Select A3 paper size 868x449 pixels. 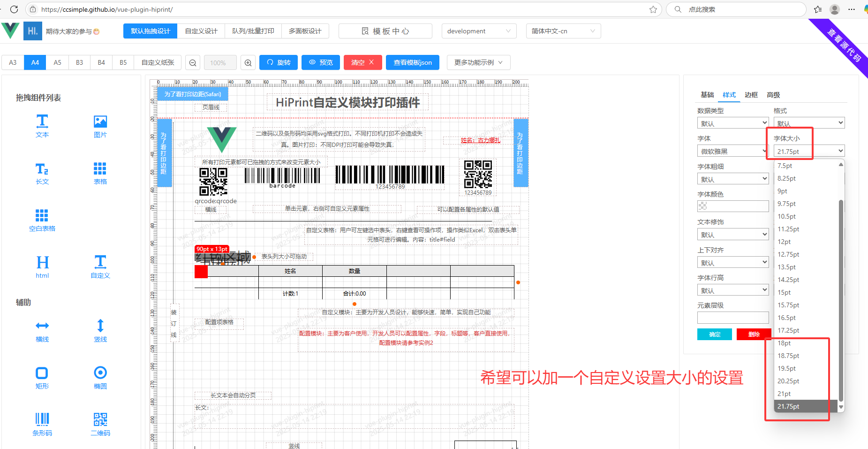[x=13, y=62]
